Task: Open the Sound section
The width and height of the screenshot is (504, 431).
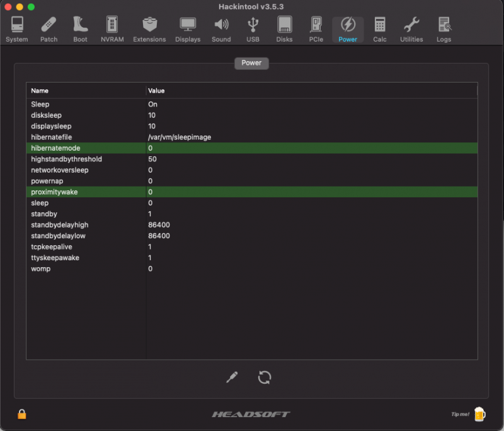Action: point(221,30)
